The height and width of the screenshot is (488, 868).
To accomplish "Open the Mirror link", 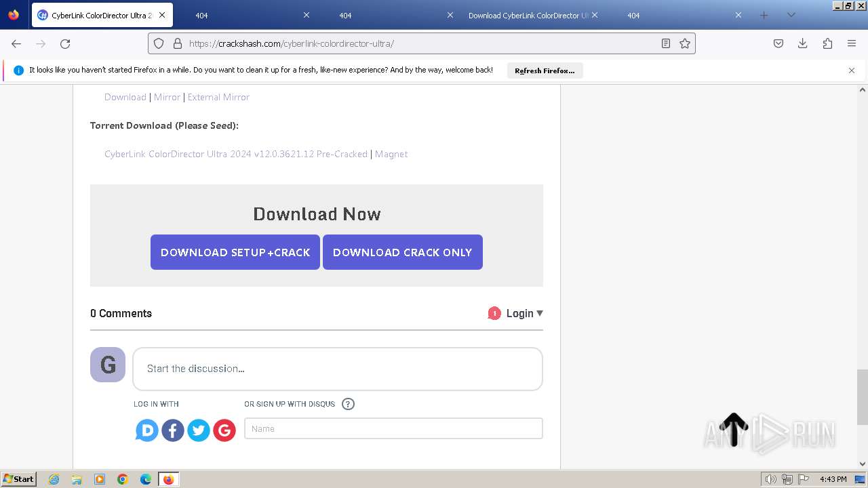I will (167, 97).
